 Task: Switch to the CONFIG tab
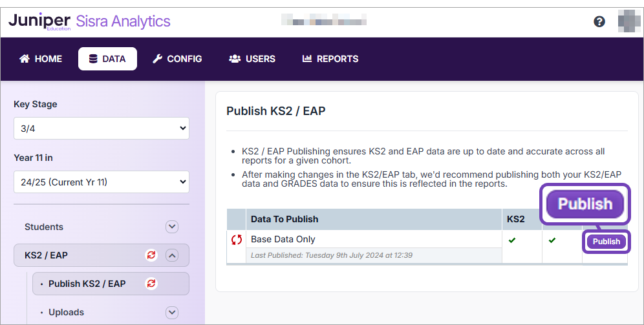[x=177, y=59]
